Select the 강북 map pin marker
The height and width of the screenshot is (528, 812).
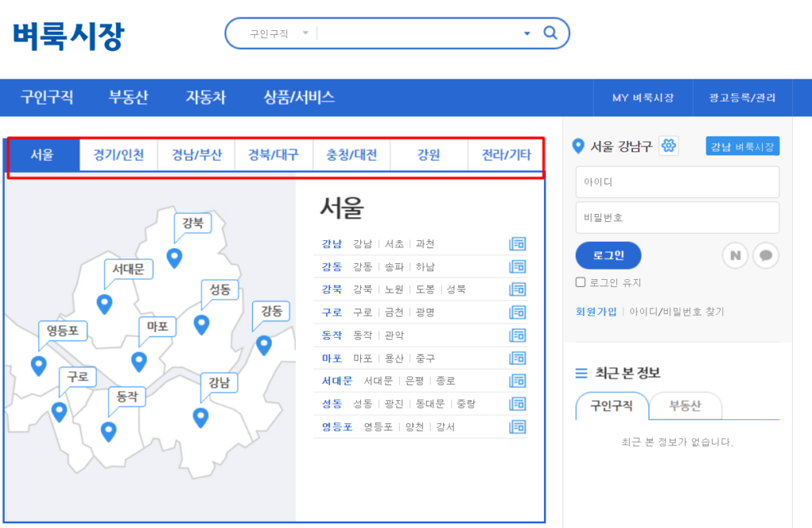tap(174, 258)
